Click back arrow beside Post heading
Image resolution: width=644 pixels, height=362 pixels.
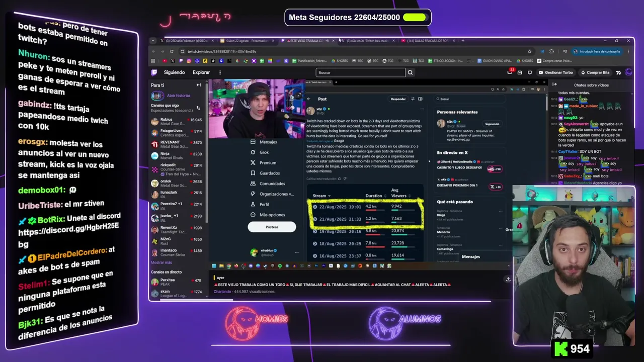309,99
